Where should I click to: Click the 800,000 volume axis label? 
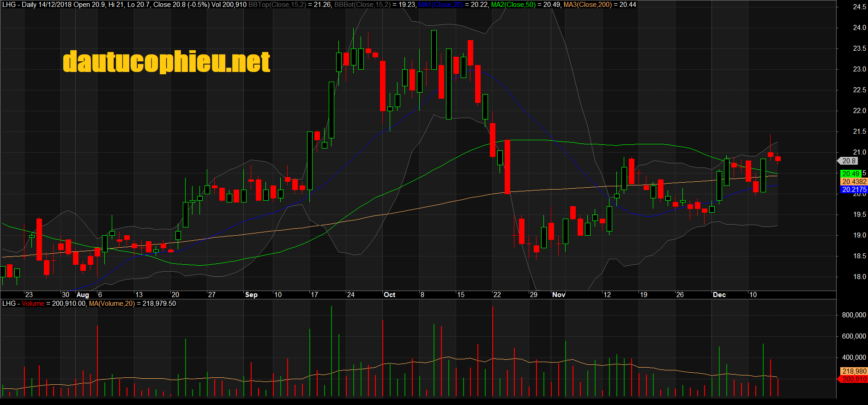[854, 315]
